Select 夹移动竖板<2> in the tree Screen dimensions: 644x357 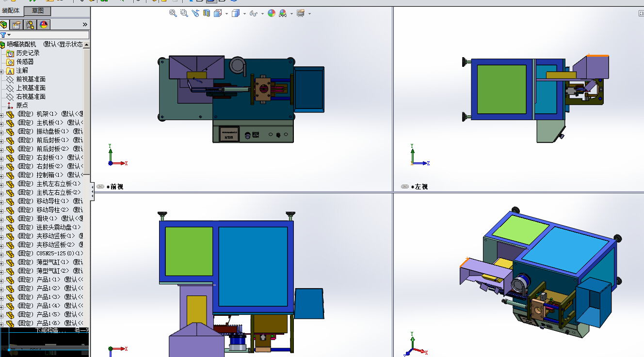coord(50,245)
